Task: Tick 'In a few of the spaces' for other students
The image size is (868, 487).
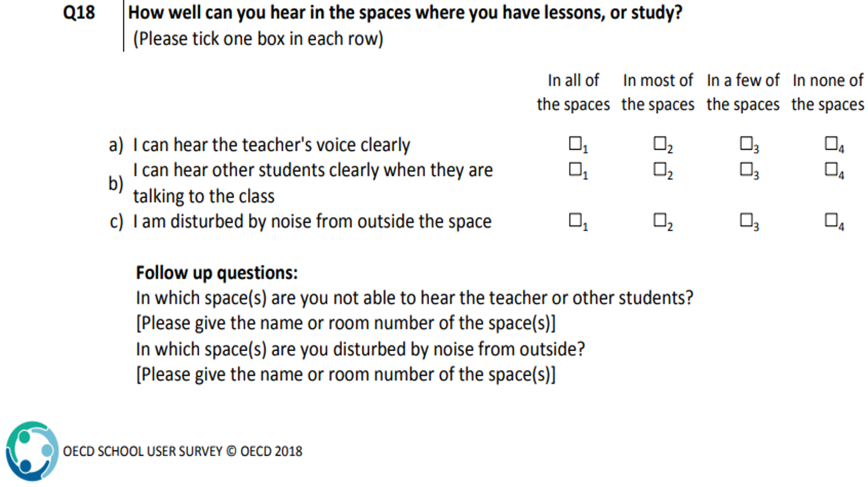Action: (746, 169)
